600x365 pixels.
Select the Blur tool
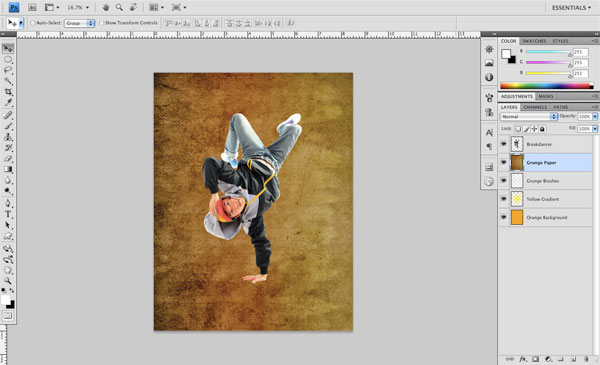(x=8, y=180)
